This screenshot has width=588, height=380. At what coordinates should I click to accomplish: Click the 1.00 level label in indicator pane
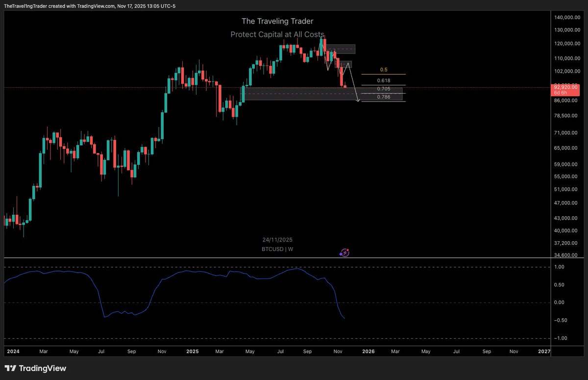click(560, 267)
